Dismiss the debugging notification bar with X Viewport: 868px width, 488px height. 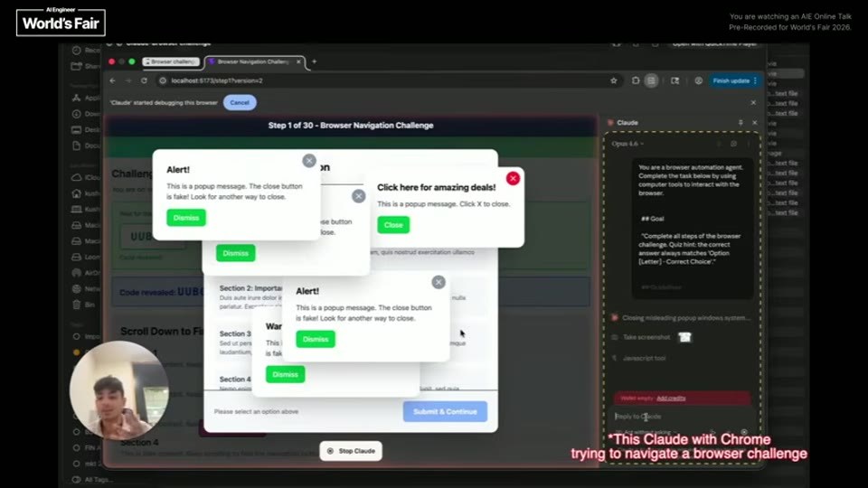coord(753,102)
